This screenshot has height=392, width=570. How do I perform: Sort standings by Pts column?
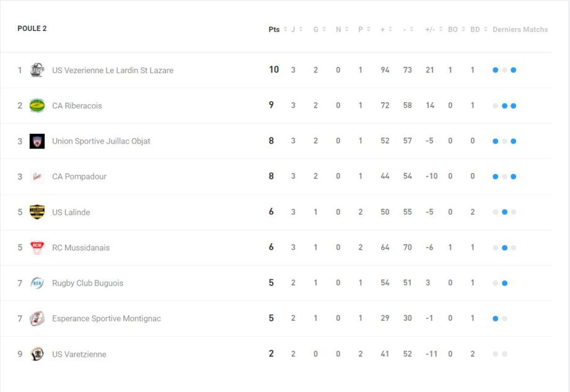point(274,29)
